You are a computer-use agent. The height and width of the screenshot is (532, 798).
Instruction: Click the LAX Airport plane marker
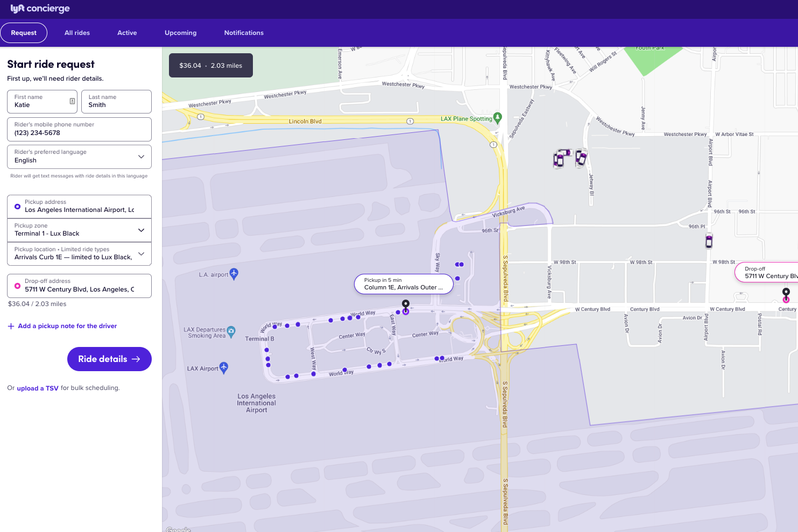(x=224, y=367)
